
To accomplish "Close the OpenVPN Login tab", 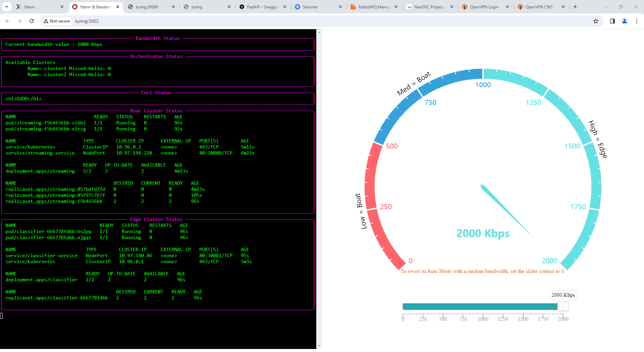I will point(507,7).
